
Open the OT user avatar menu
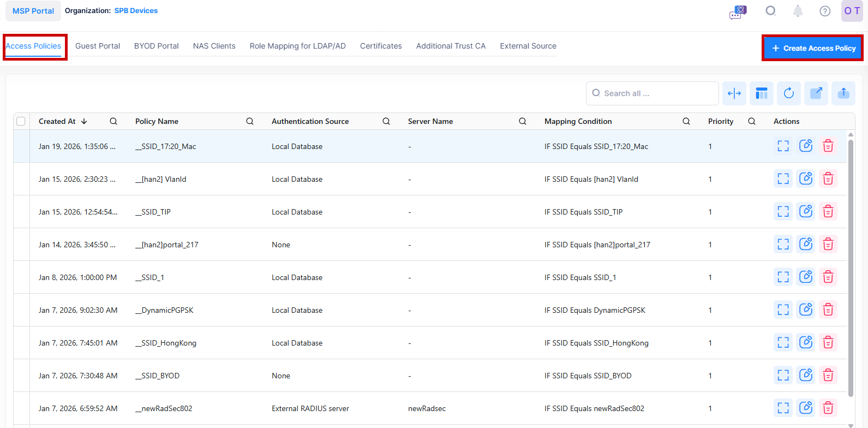pos(852,11)
